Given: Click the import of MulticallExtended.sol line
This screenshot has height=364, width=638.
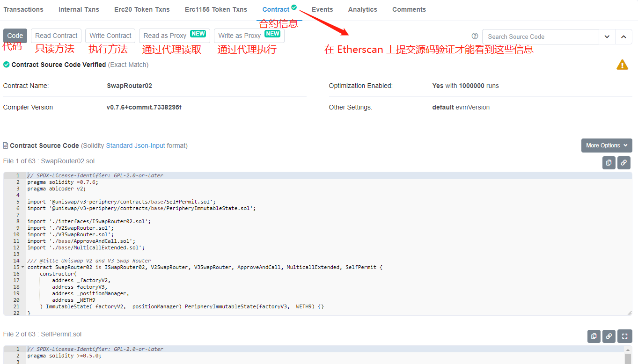Looking at the screenshot, I should 86,248.
